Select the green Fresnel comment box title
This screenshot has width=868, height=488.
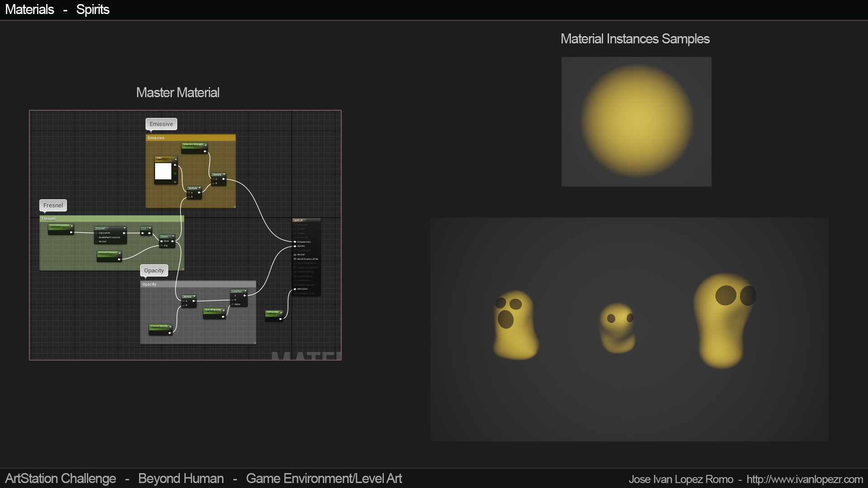(x=112, y=219)
